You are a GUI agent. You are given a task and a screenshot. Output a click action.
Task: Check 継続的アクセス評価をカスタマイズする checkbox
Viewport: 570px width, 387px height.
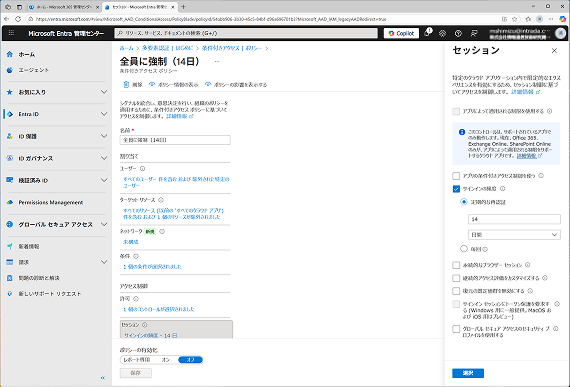(456, 278)
